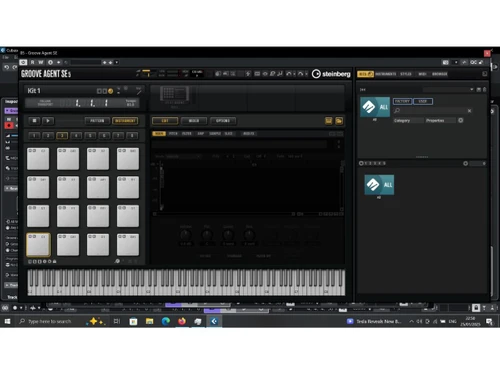The image size is (500, 375).
Task: Start pattern playback with the play button
Action: [48, 121]
